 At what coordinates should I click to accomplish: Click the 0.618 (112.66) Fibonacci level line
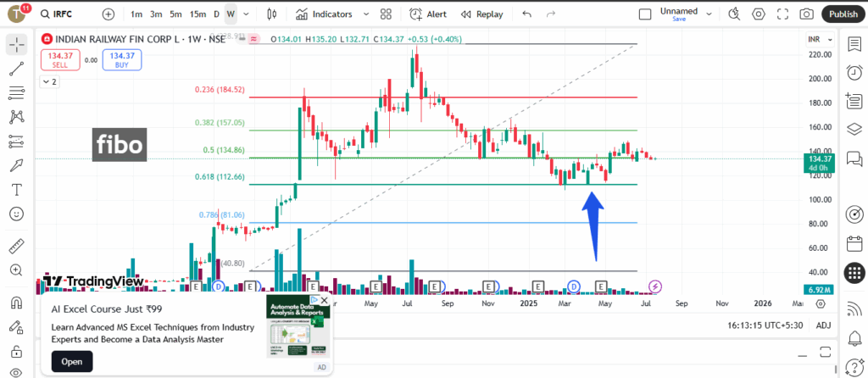pos(442,184)
